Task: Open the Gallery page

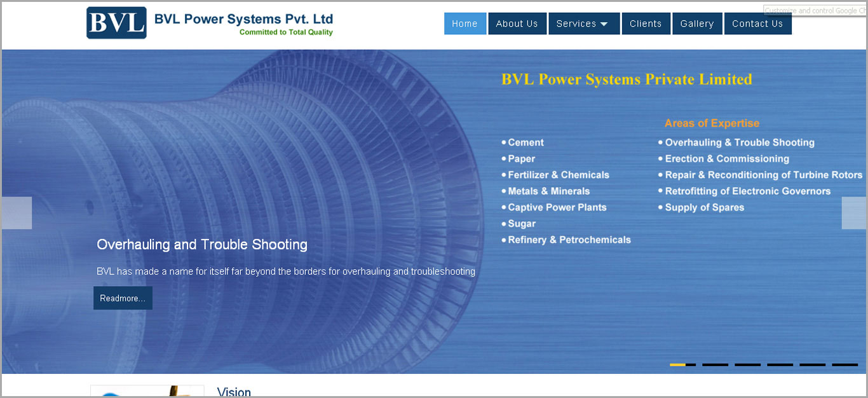Action: pyautogui.click(x=696, y=24)
